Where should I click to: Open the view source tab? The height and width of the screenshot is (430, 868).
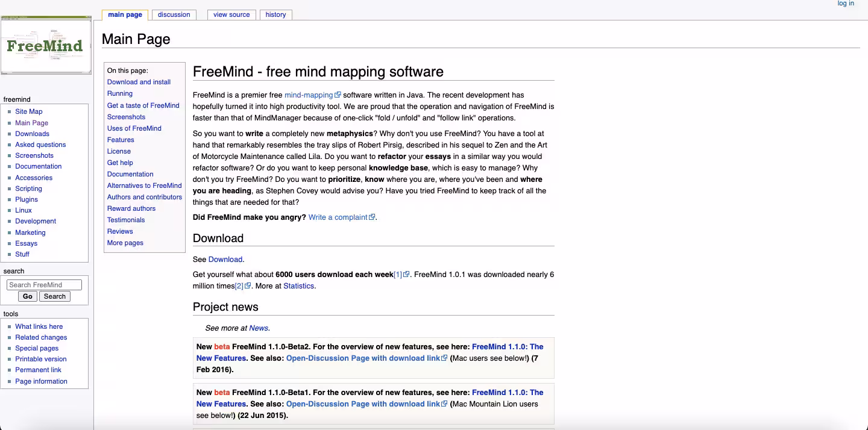click(x=231, y=14)
